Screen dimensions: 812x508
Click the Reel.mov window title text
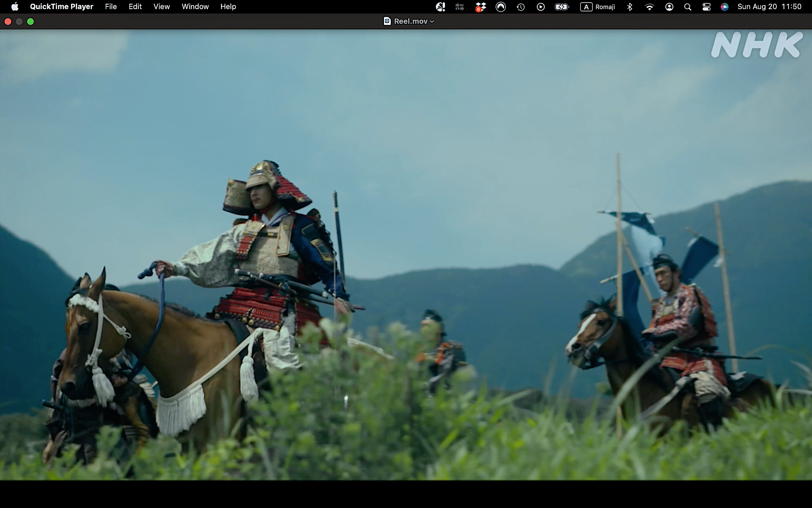(x=411, y=21)
